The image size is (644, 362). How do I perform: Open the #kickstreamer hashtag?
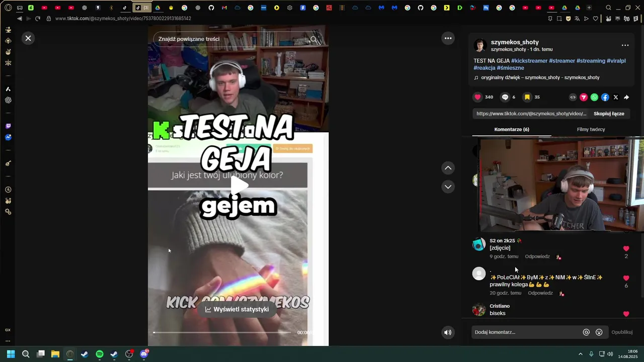pos(529,61)
